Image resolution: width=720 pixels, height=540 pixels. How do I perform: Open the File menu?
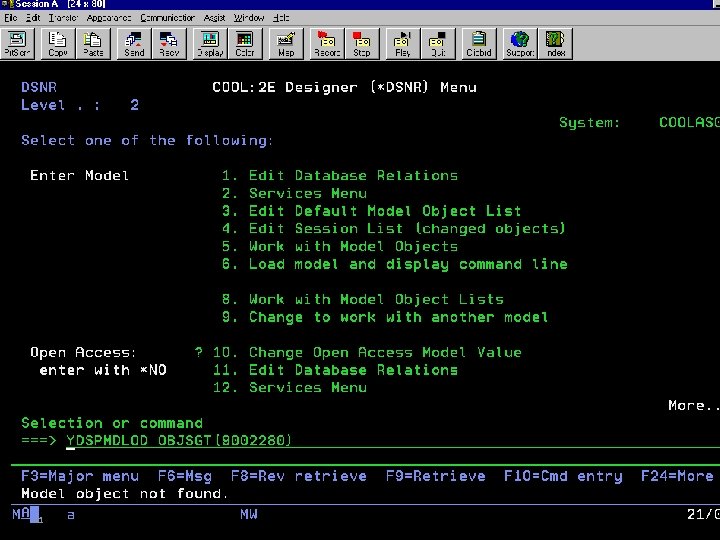(11, 17)
